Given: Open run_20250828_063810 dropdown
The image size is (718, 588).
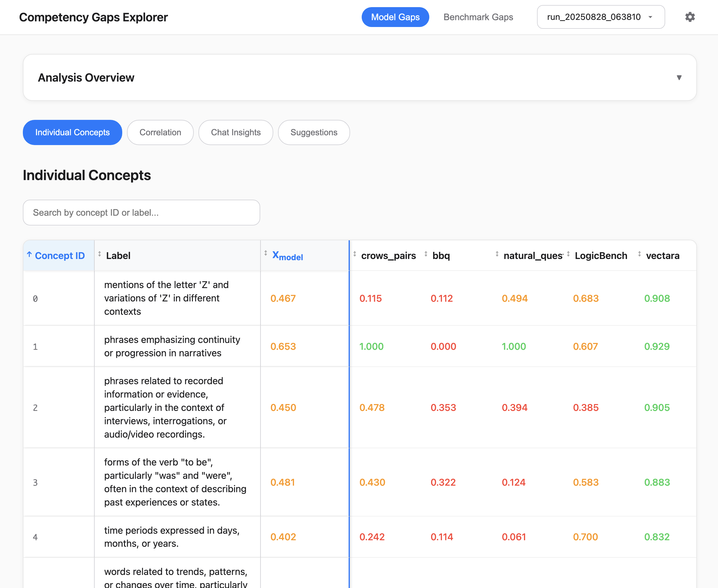Looking at the screenshot, I should [601, 17].
